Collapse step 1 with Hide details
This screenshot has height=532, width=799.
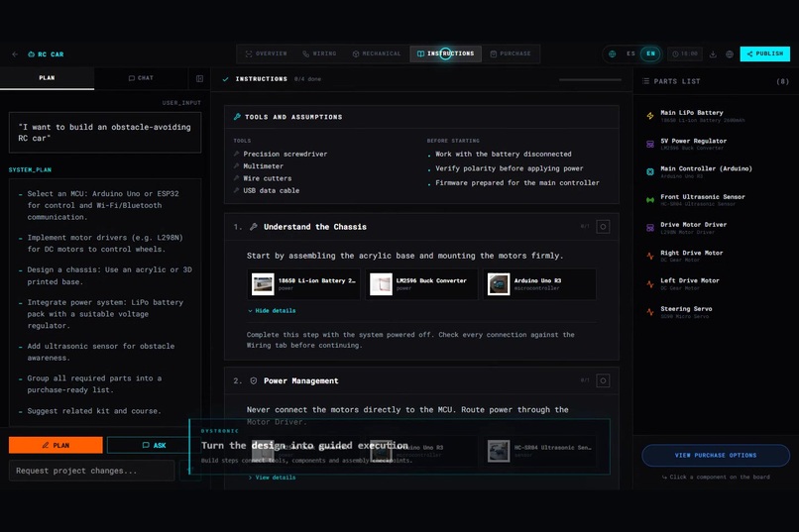click(x=272, y=310)
